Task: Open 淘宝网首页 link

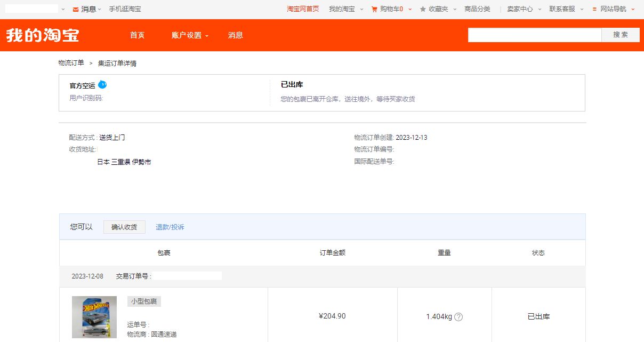Action: pyautogui.click(x=303, y=9)
